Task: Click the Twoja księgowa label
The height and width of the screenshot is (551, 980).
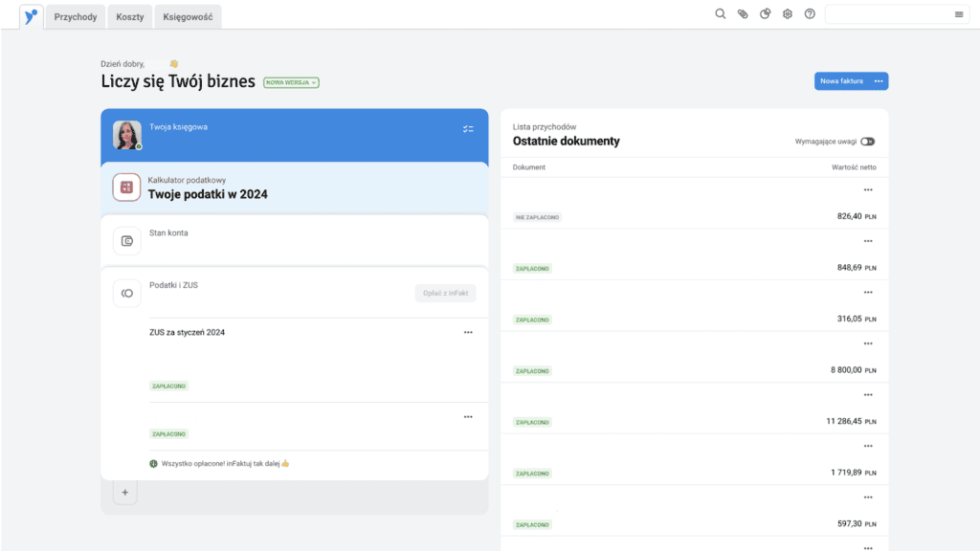Action: pos(178,127)
